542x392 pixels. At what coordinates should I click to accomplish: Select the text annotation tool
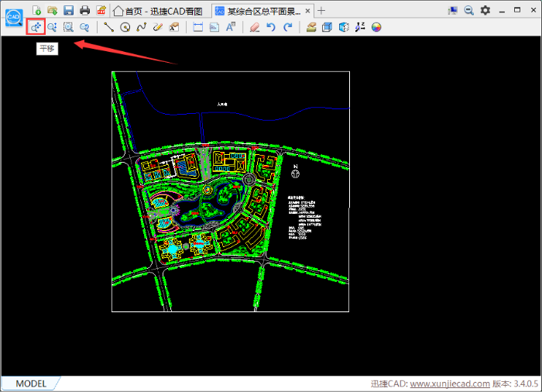pyautogui.click(x=230, y=27)
